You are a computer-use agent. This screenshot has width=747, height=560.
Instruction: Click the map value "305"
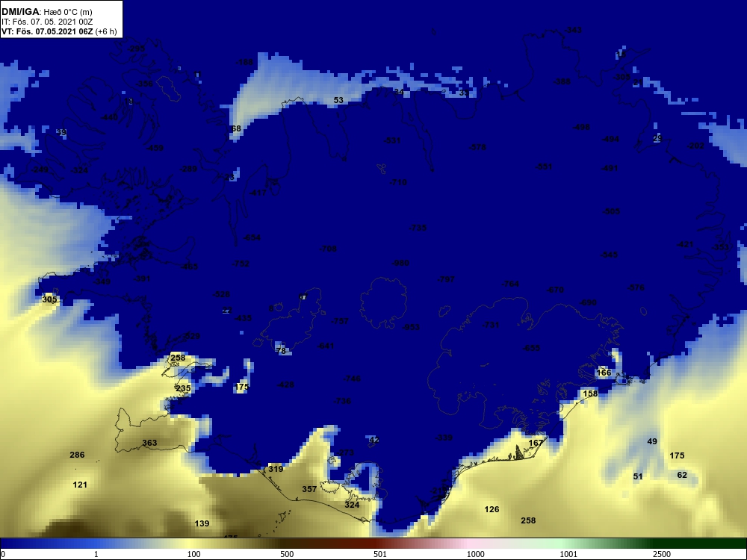click(x=49, y=299)
